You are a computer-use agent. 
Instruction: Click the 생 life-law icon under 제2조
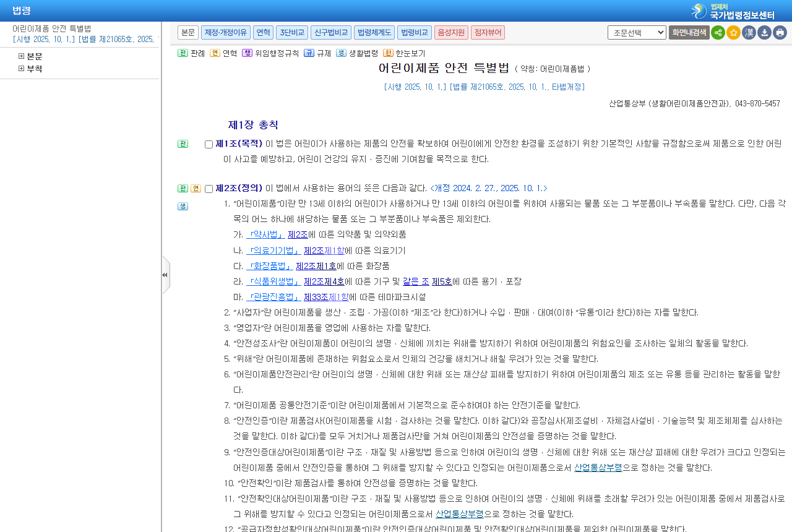(183, 207)
